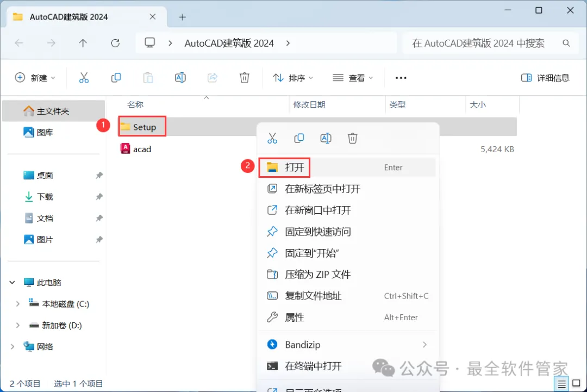
Task: Click AutoCAD建筑版 2024 in the address bar
Action: [x=229, y=43]
